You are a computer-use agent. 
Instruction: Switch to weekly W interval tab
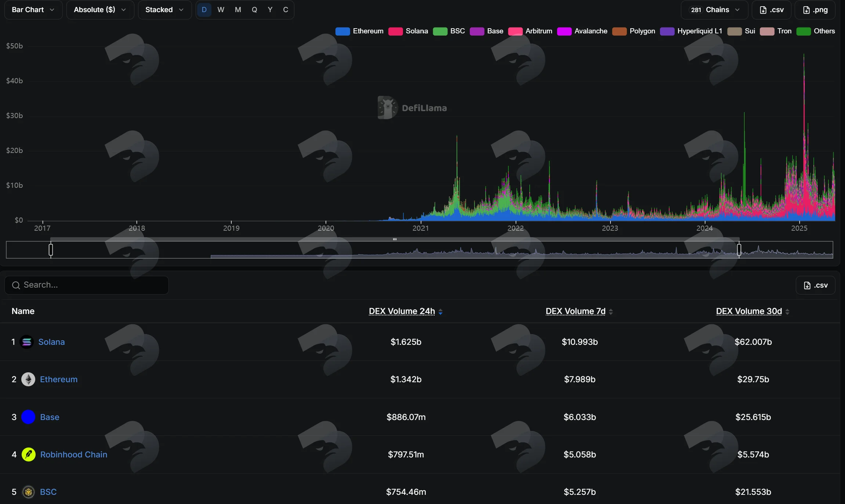coord(221,10)
